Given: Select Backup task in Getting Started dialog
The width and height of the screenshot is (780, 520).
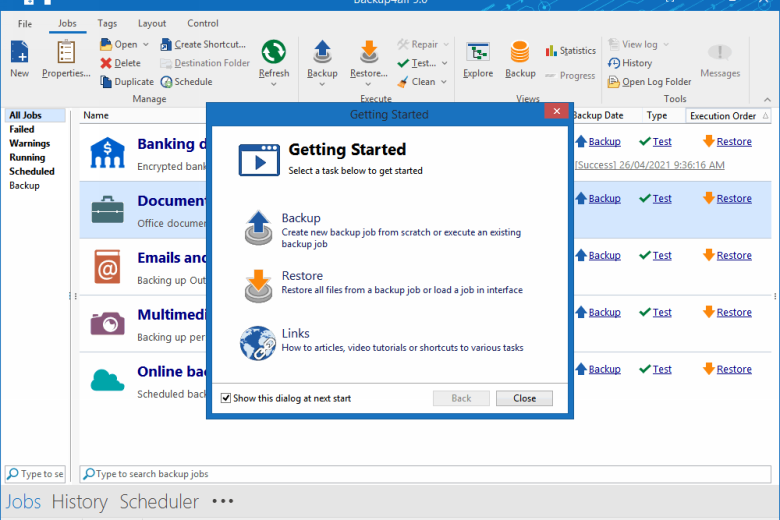Looking at the screenshot, I should pos(383,229).
